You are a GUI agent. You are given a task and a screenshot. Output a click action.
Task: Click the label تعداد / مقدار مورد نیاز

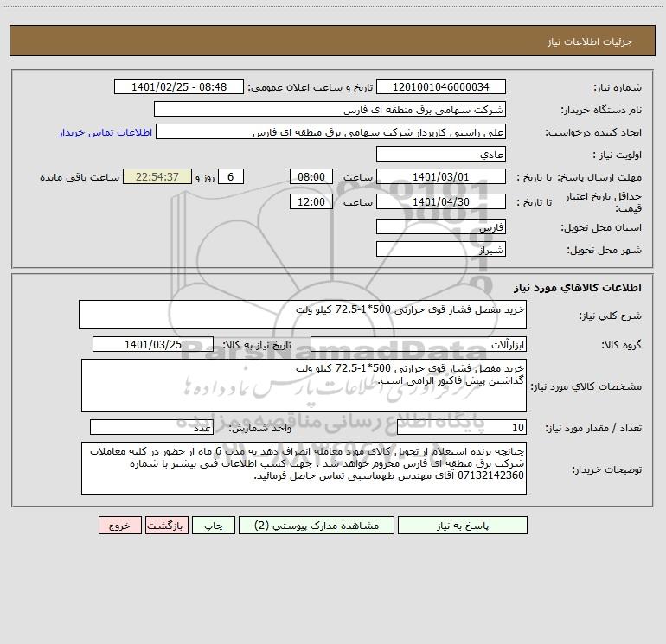pyautogui.click(x=593, y=429)
